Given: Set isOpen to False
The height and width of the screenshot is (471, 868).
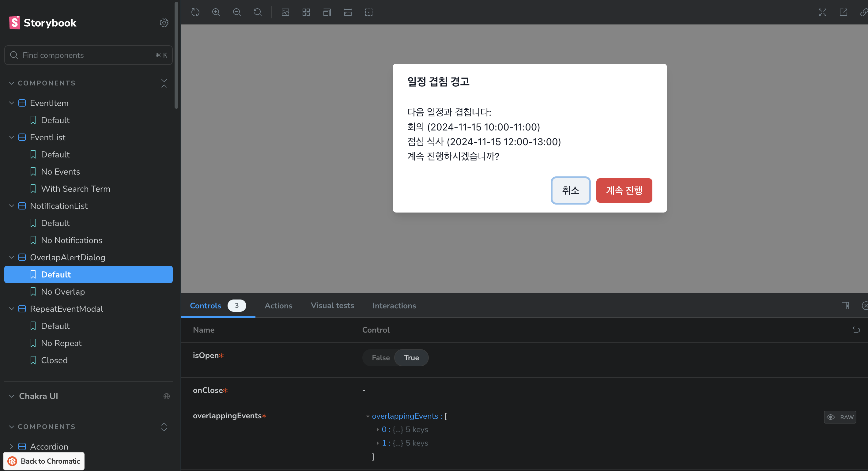Looking at the screenshot, I should pos(381,358).
